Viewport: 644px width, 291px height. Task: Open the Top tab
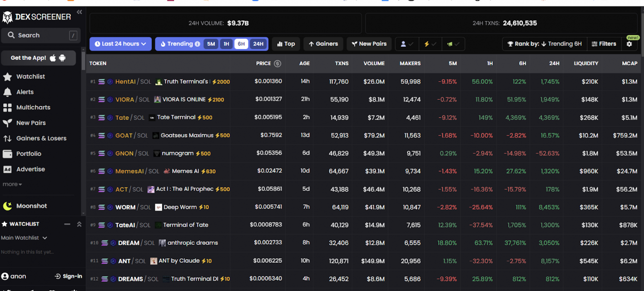click(x=286, y=44)
